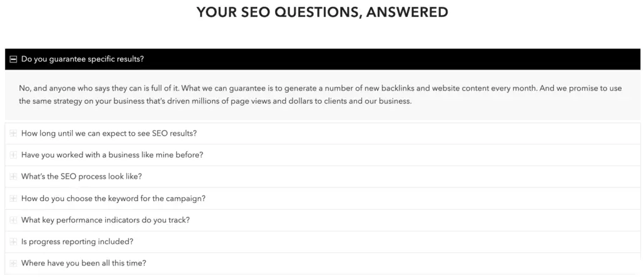Image resolution: width=644 pixels, height=278 pixels.
Task: Show answer for 'How do you choose the keyword'
Action: 113,199
